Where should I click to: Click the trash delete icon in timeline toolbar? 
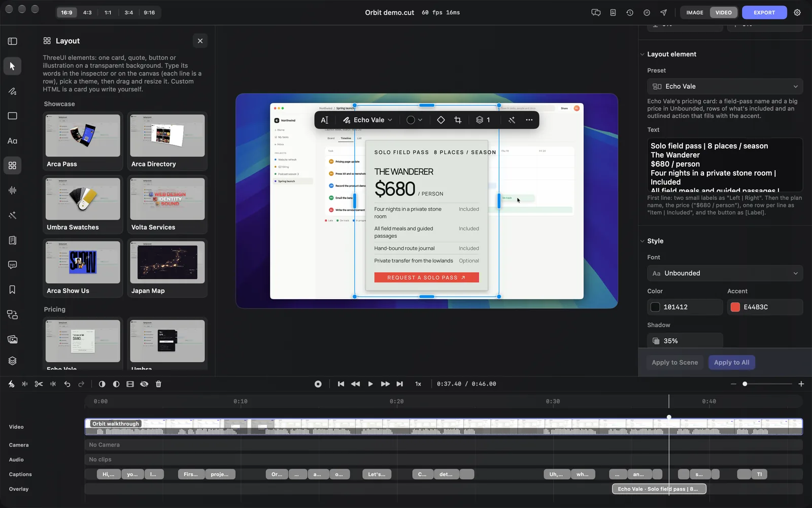pyautogui.click(x=158, y=384)
